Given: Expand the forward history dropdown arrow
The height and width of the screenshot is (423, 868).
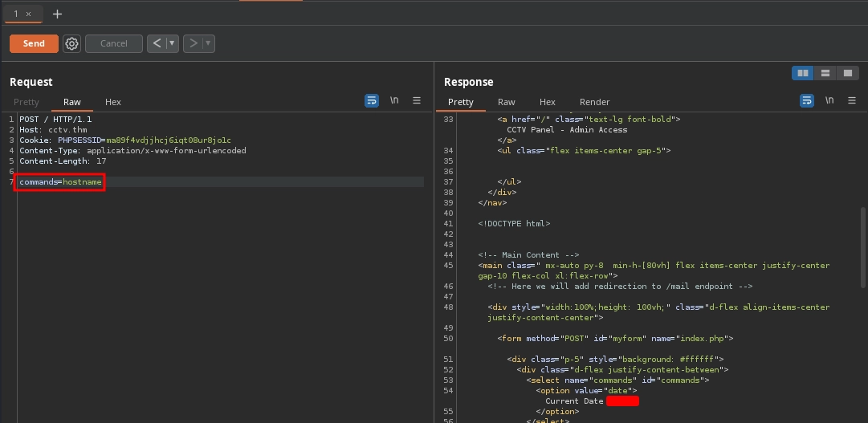Looking at the screenshot, I should coord(208,43).
